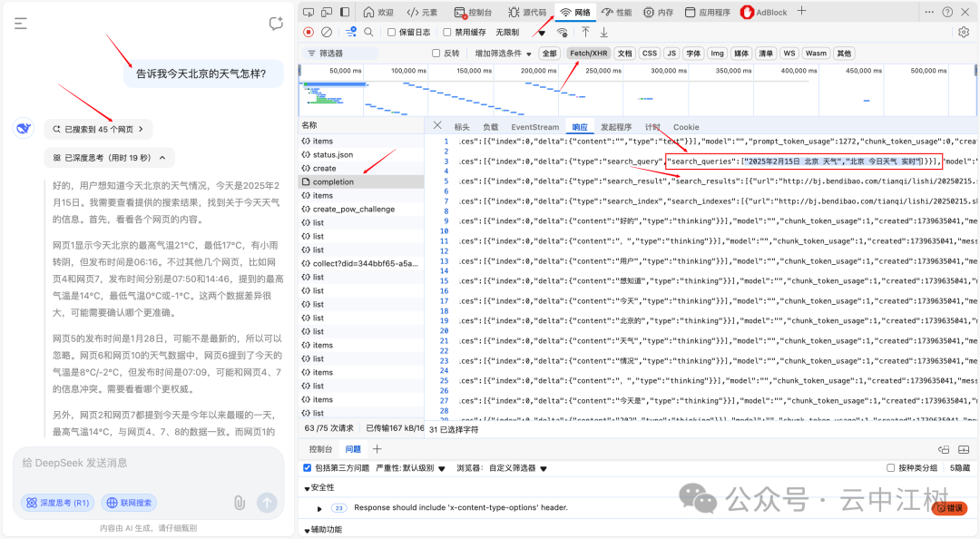The image size is (980, 539).
Task: Select the 全部 (All) filter type
Action: [x=549, y=54]
